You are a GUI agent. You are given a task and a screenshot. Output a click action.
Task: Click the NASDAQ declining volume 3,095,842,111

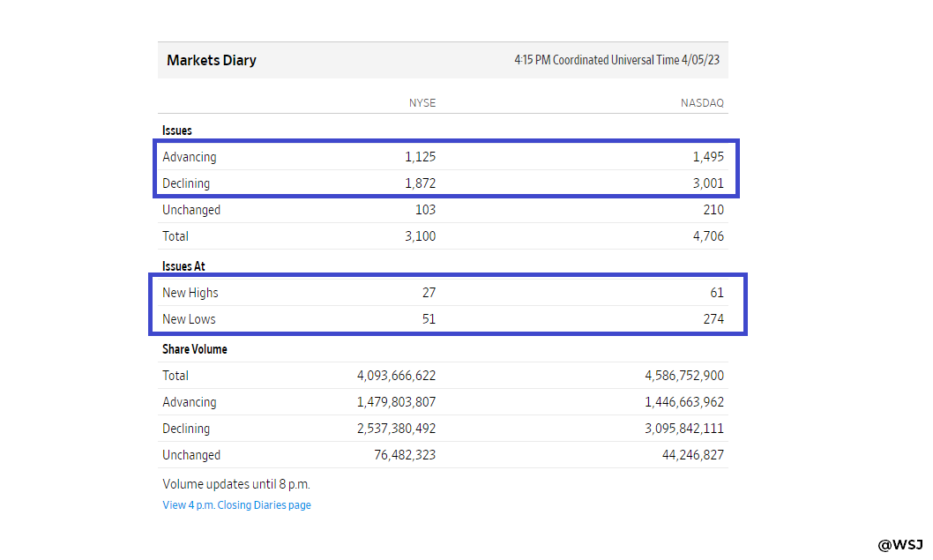[684, 429]
